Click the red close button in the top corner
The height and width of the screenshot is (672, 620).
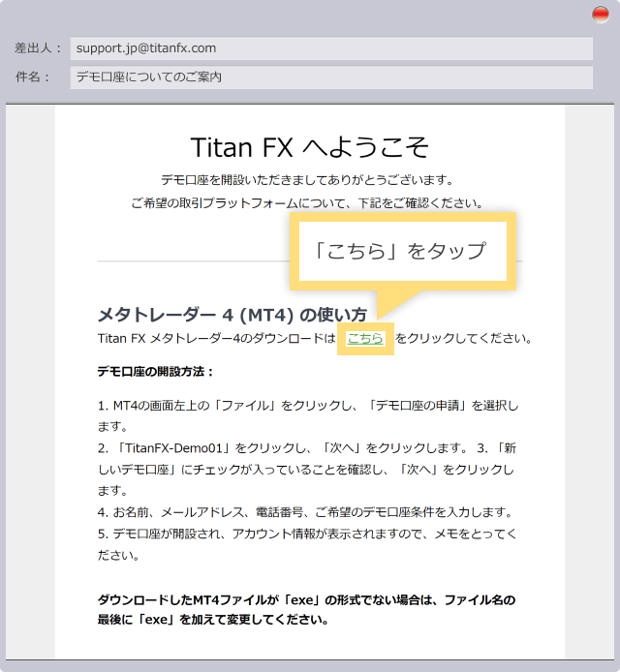(601, 15)
